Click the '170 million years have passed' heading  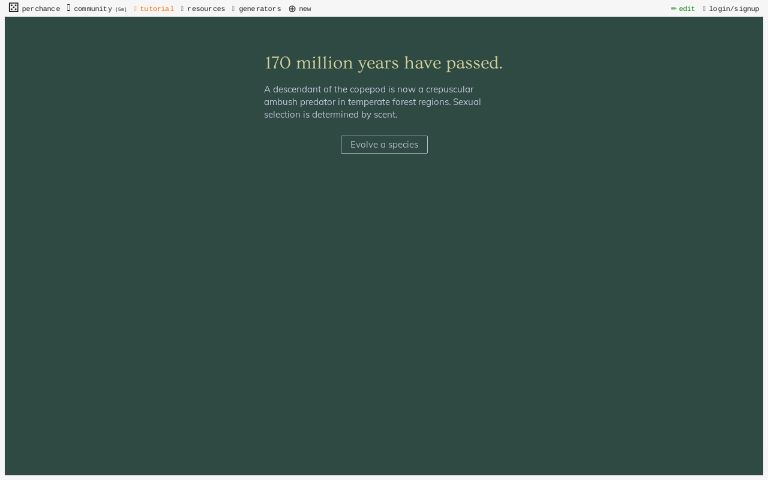click(x=383, y=63)
